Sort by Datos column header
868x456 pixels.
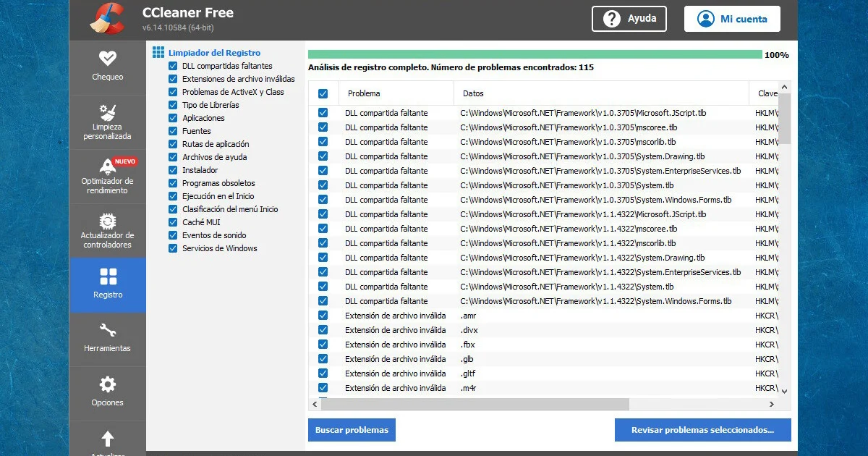click(x=602, y=93)
